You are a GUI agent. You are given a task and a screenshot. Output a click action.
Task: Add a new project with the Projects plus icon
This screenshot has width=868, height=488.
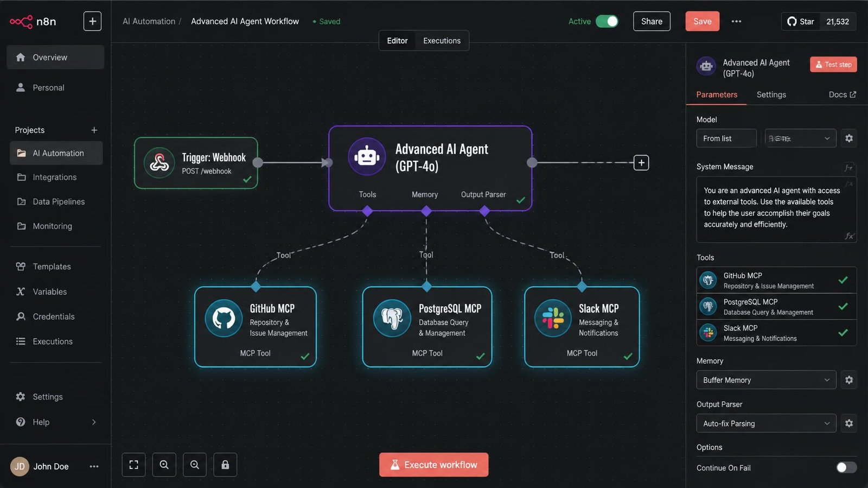pos(94,130)
